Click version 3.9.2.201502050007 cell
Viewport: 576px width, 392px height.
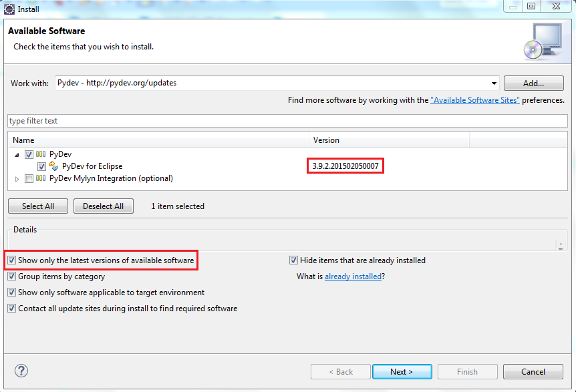(345, 166)
